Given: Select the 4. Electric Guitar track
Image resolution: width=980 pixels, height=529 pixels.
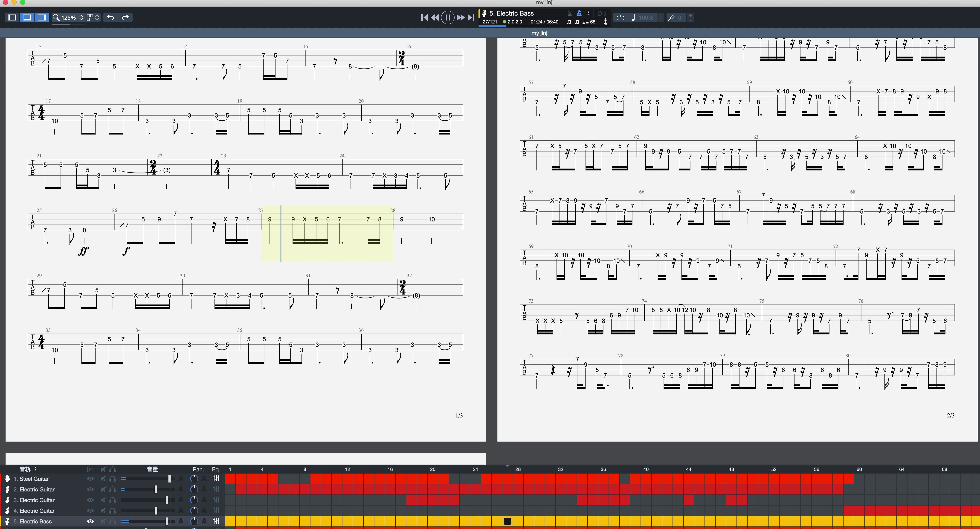Looking at the screenshot, I should pos(37,511).
